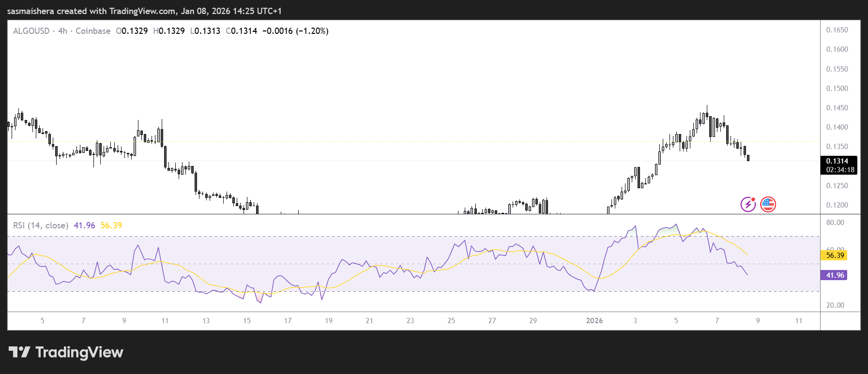Click the ALGOUSD symbol label
This screenshot has width=868, height=374.
pyautogui.click(x=31, y=31)
